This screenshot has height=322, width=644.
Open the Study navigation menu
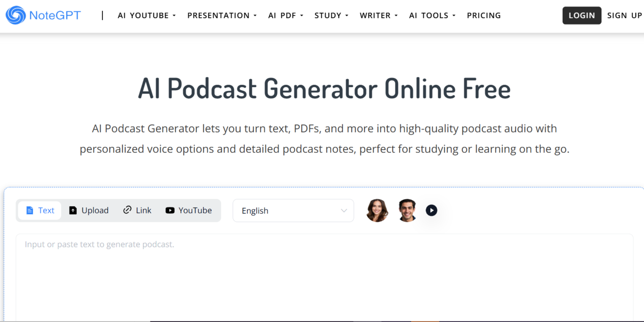pos(331,15)
